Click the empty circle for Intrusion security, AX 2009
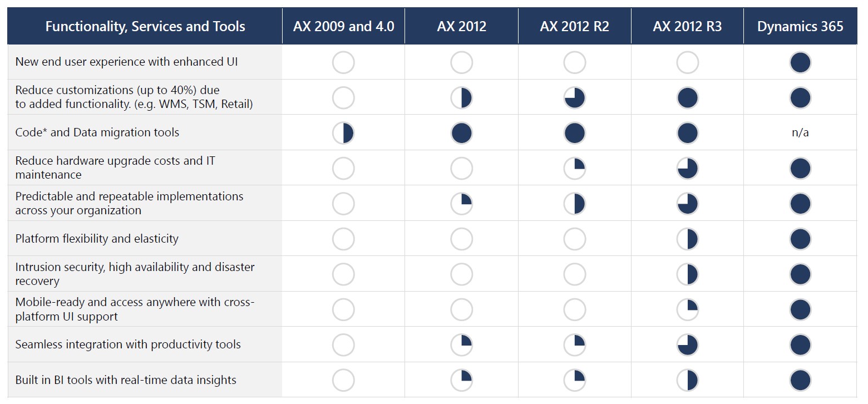Image resolution: width=868 pixels, height=404 pixels. [x=343, y=274]
